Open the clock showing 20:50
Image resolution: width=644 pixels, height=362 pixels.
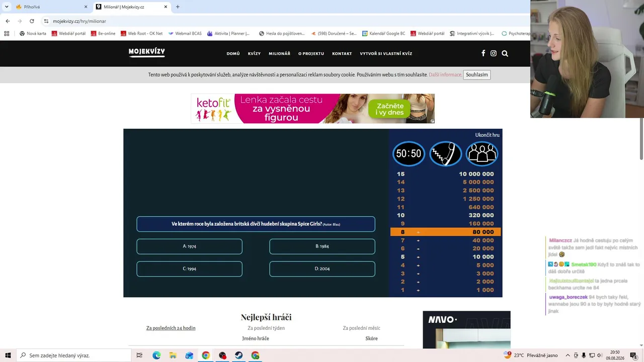pos(615,355)
